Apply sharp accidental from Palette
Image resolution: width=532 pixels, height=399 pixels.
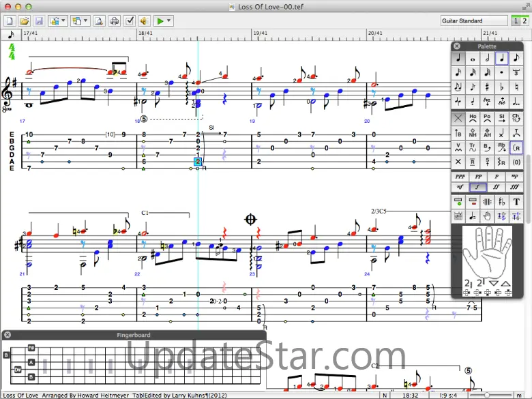coord(487,87)
